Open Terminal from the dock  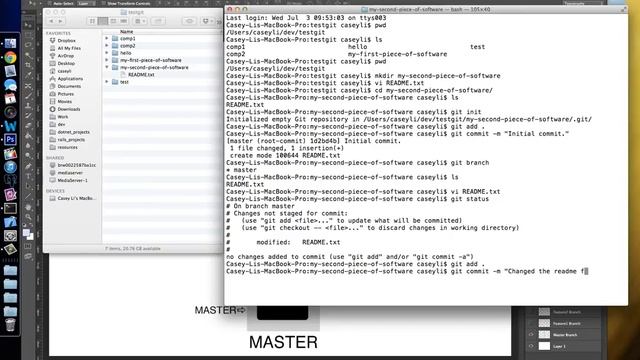[x=10, y=208]
